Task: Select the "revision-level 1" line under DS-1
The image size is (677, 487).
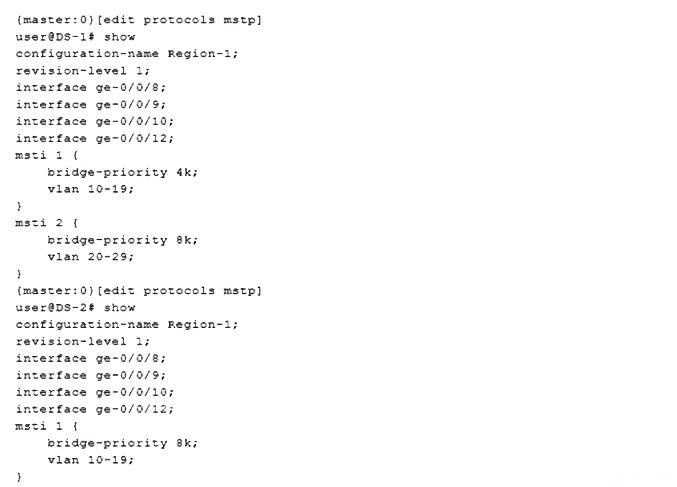Action: point(82,71)
